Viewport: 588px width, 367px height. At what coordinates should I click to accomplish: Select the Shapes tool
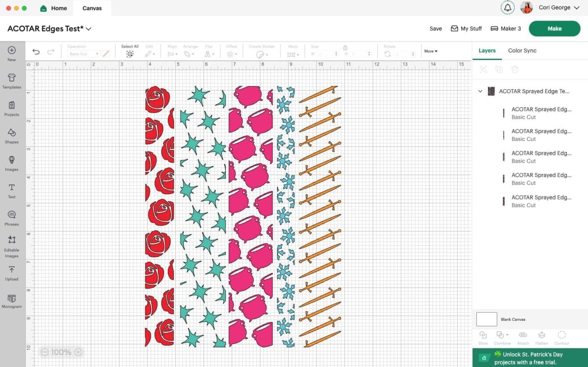point(12,136)
